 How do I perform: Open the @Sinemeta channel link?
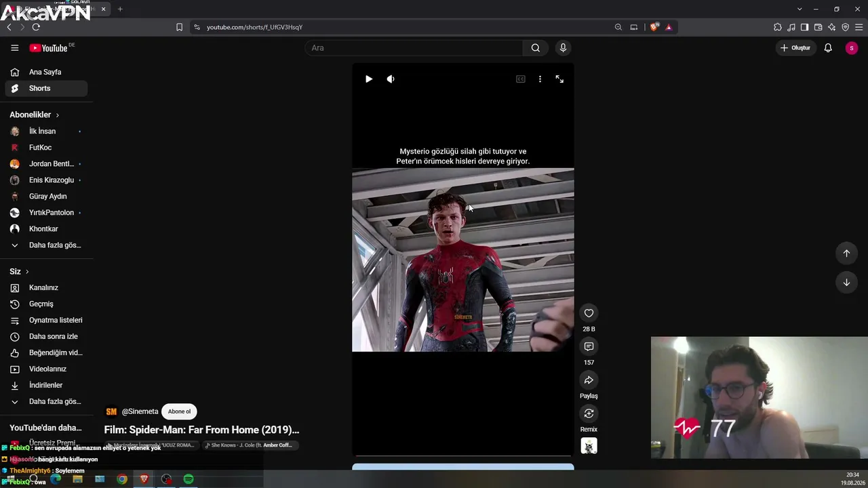click(140, 411)
